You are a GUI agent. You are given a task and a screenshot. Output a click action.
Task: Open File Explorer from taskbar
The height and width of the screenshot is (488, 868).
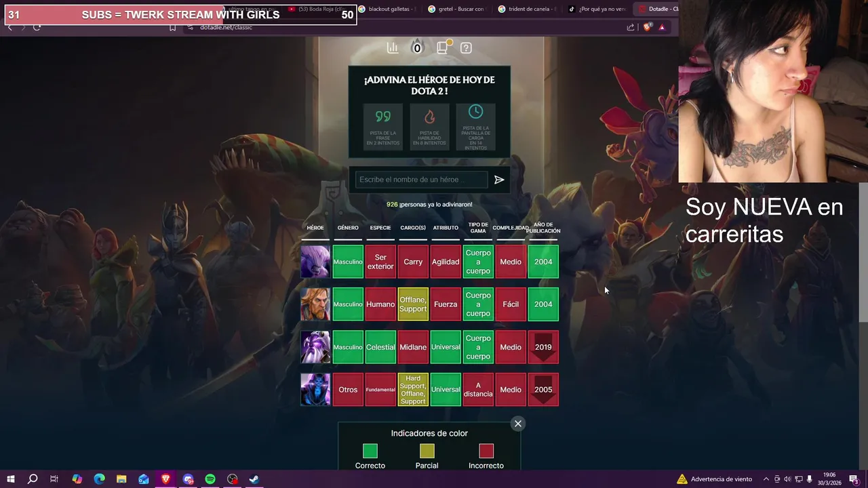click(121, 479)
